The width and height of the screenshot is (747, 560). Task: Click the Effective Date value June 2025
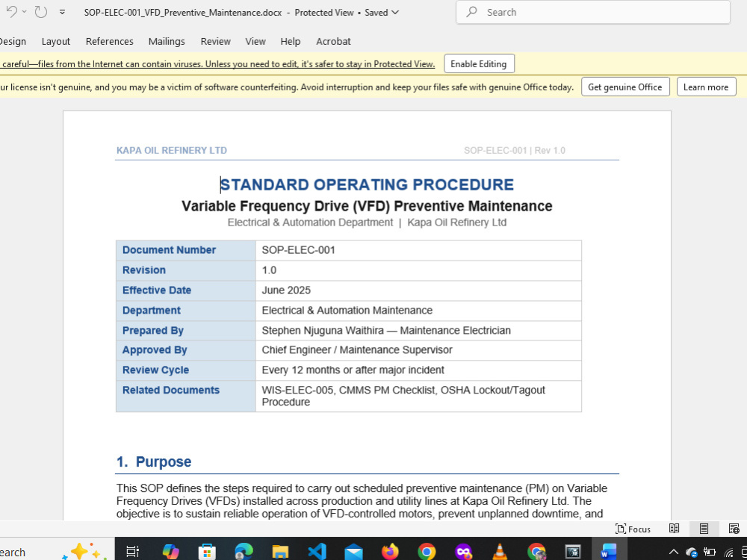[286, 290]
